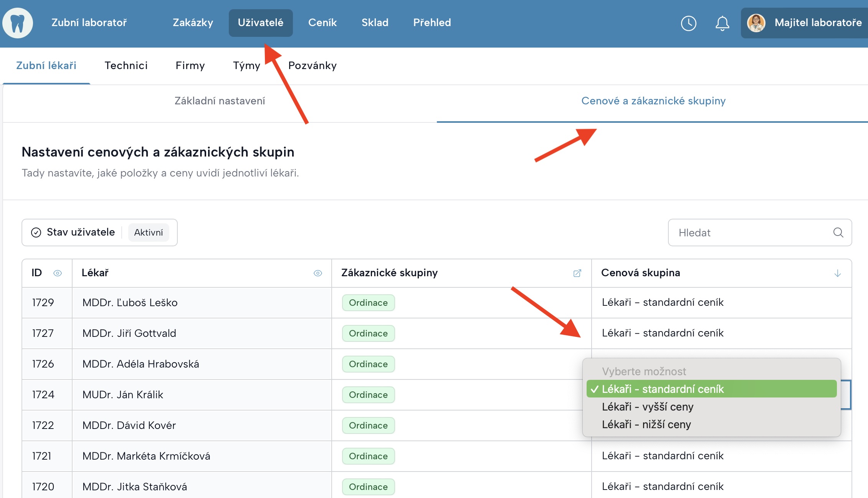Screen dimensions: 868x498
Task: Open the notifications bell icon
Action: (x=722, y=23)
